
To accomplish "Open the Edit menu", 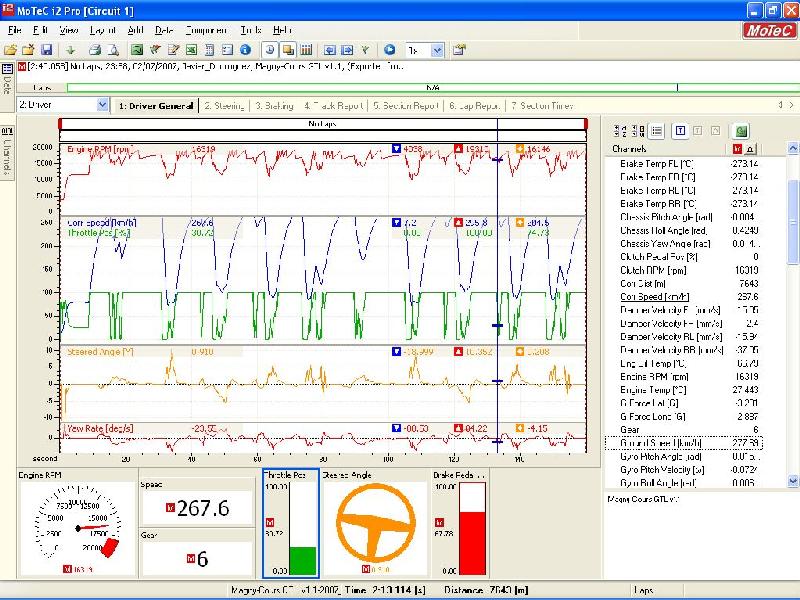I will (40, 30).
